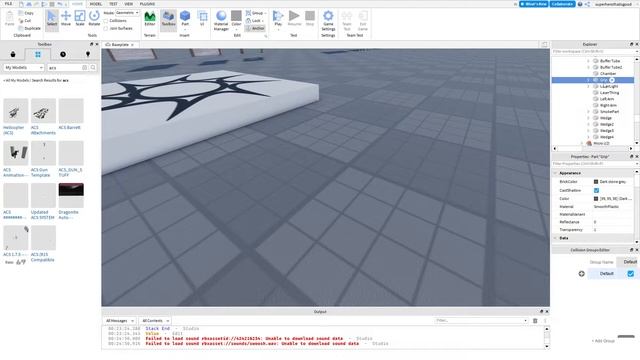640x360 pixels.
Task: Switch to the PLUGINS ribbon tab
Action: (147, 4)
